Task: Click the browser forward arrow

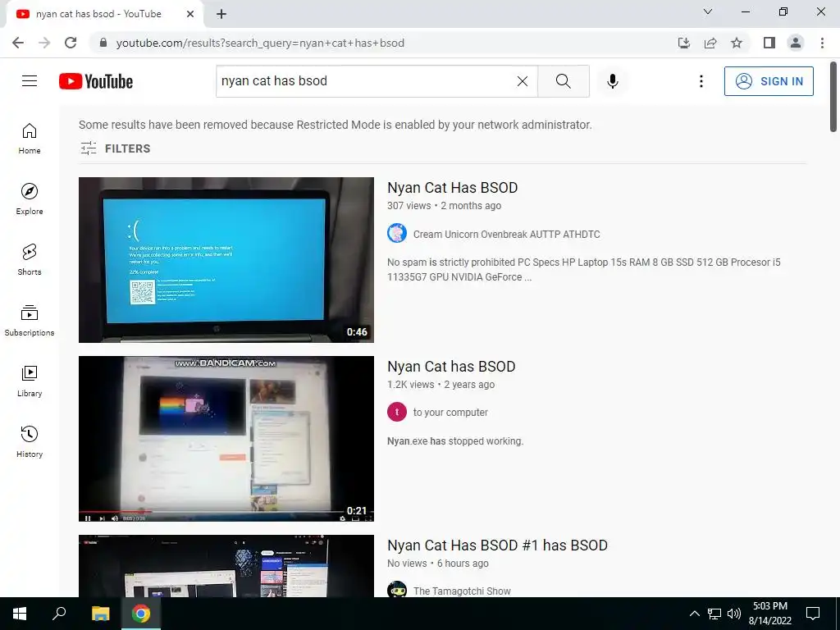Action: click(44, 43)
